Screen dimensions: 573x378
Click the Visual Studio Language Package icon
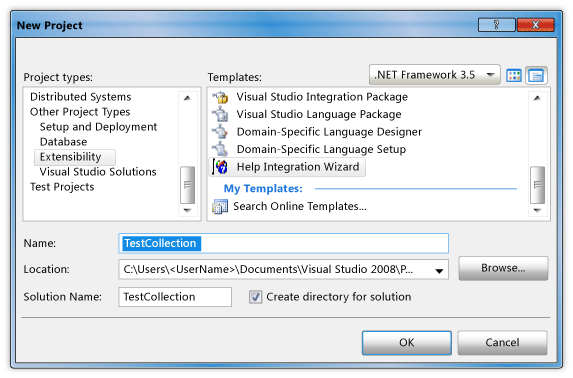pos(220,114)
